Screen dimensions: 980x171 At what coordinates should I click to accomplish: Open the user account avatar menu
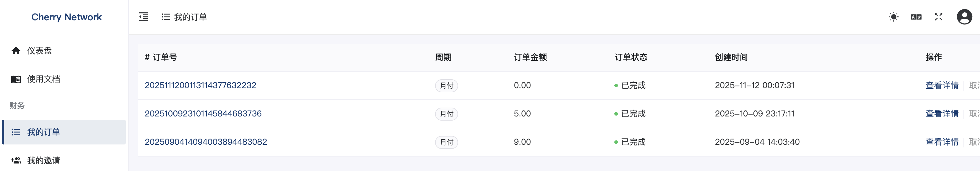964,17
